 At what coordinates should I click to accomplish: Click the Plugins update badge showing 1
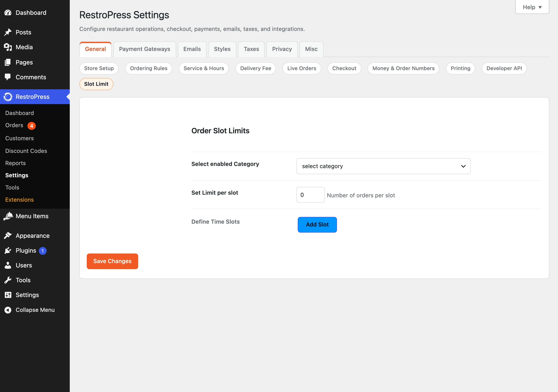click(43, 251)
